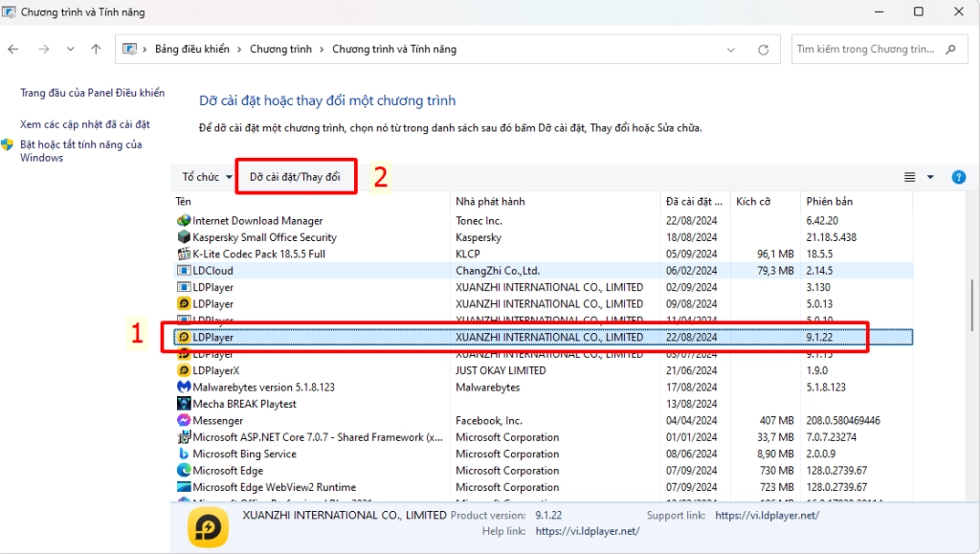Image resolution: width=980 pixels, height=554 pixels.
Task: Click the search box Tìm kiếm trong Chương trình
Action: click(x=866, y=49)
